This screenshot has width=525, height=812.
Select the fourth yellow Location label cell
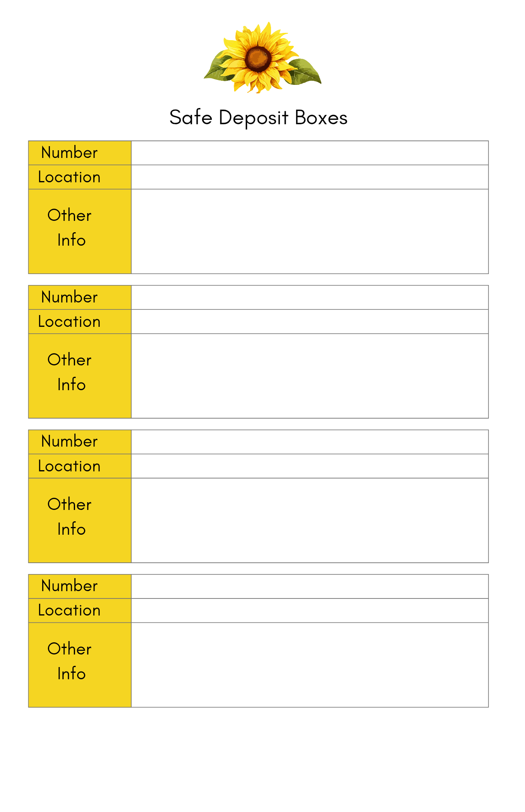[x=80, y=611]
